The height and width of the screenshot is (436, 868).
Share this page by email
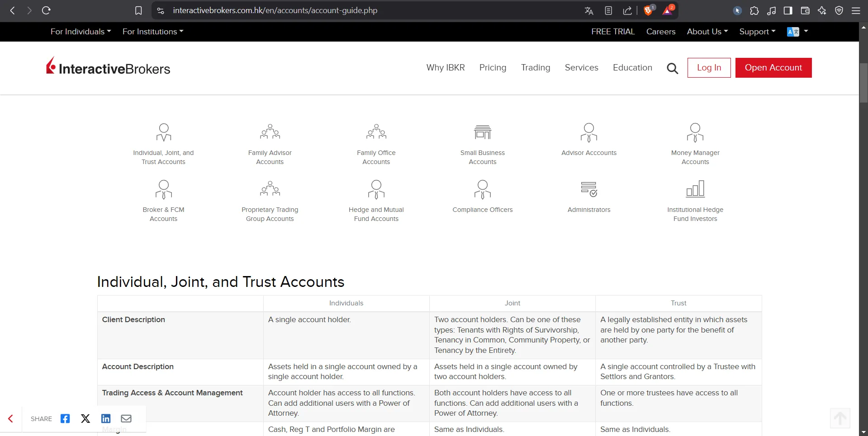[x=126, y=419]
